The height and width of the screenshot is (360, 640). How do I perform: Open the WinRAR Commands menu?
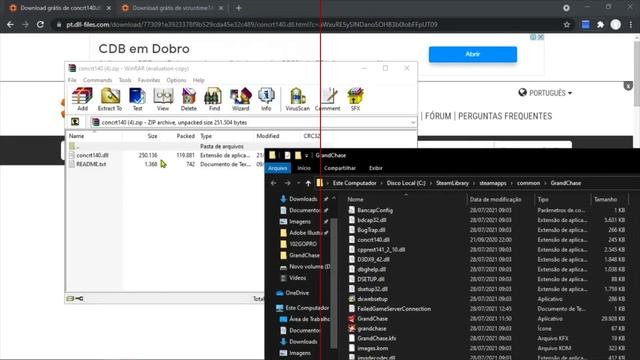click(x=97, y=80)
